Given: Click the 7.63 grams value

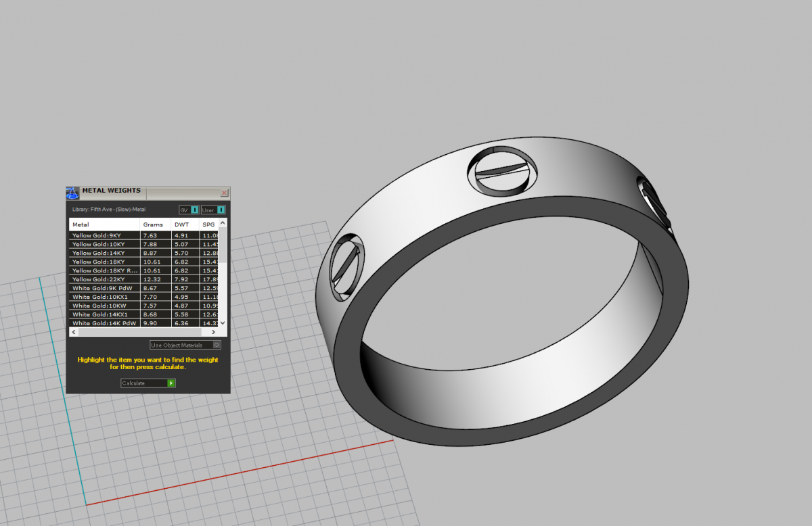Looking at the screenshot, I should pos(150,235).
